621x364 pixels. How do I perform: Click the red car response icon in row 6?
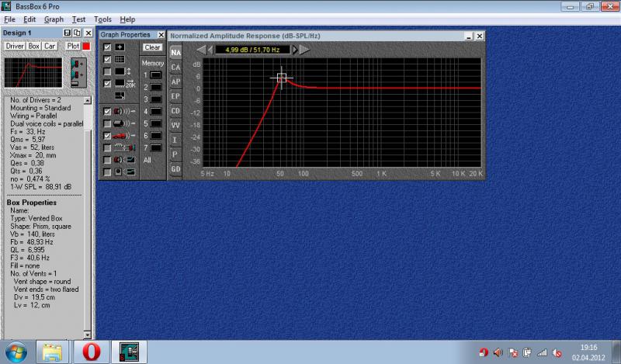click(x=125, y=136)
